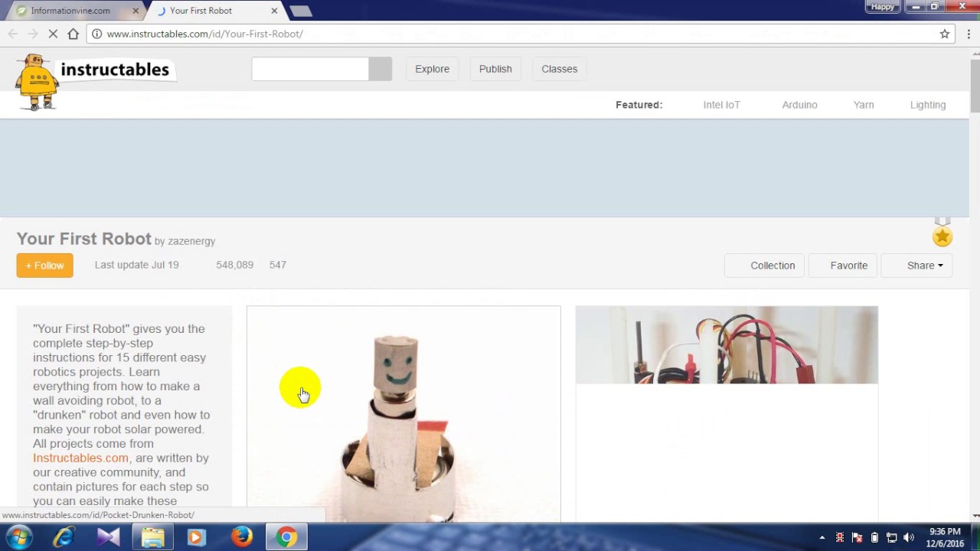Screen dimensions: 980x551
Task: Click the gray search submit button
Action: click(x=380, y=69)
